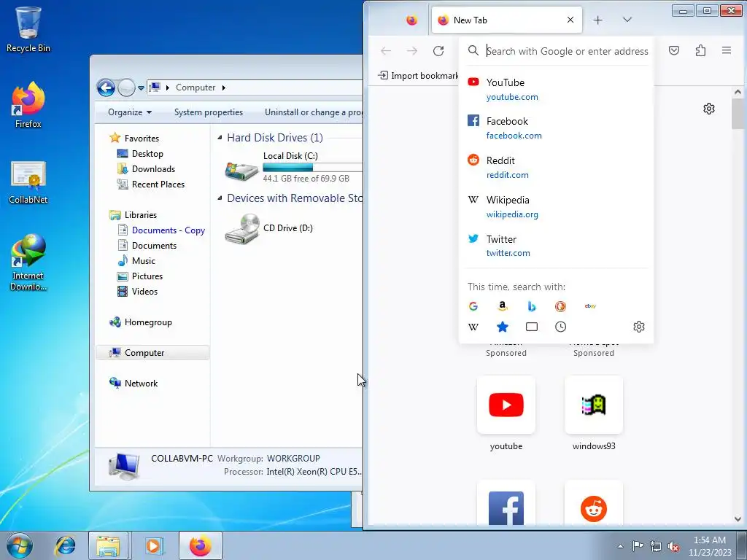Image resolution: width=747 pixels, height=560 pixels.
Task: Open CollabNet desktop icon
Action: pos(28,182)
